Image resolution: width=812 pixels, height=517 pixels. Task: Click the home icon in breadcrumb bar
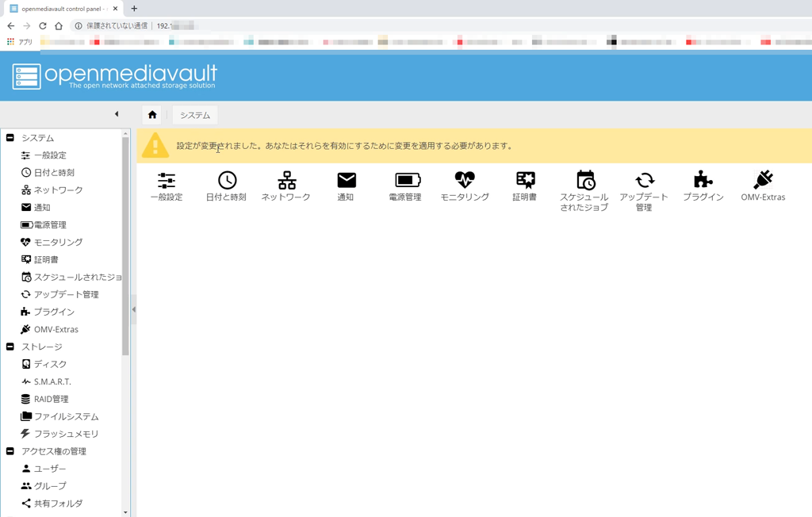[152, 115]
